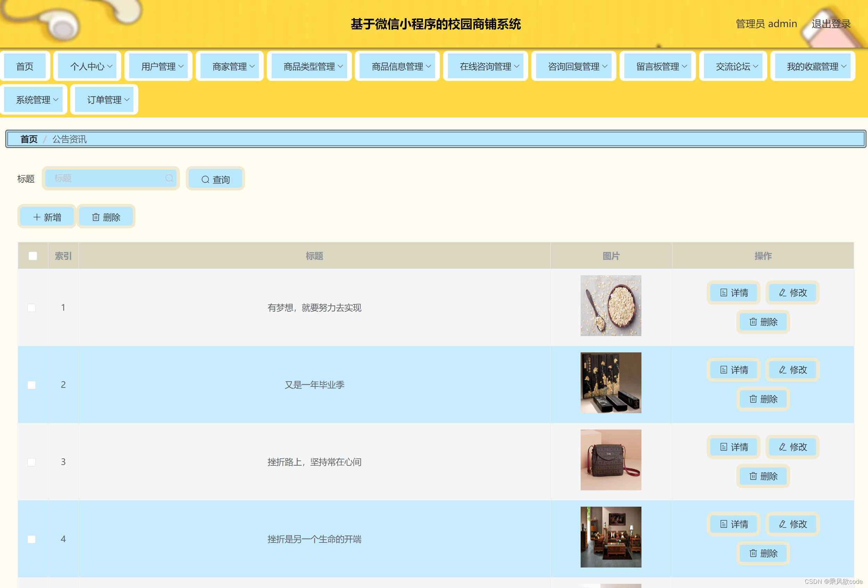Check the checkbox for row 2
This screenshot has width=868, height=588.
pos(32,385)
